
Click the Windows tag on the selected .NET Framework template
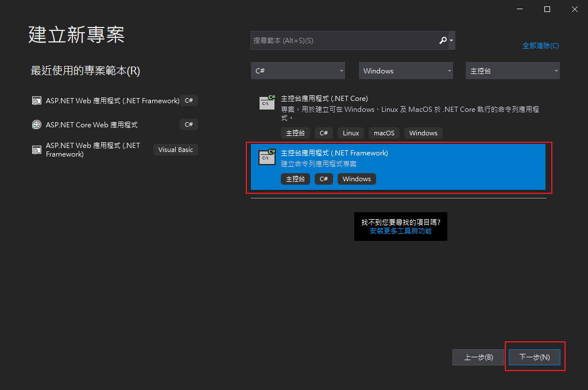357,178
